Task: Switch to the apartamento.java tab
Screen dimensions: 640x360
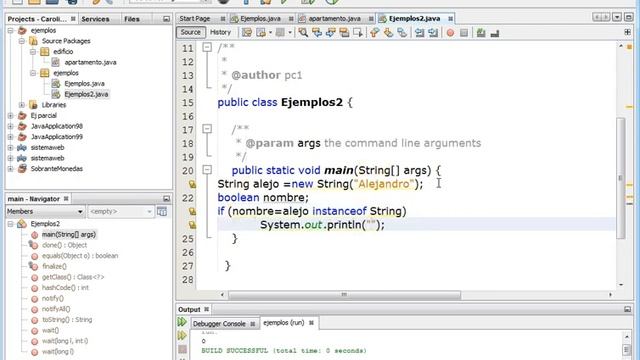Action: pyautogui.click(x=334, y=18)
